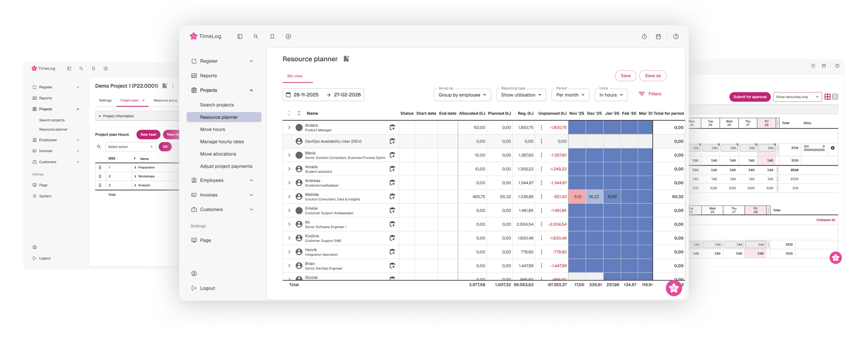Toggle the sidebar panel icon
This screenshot has width=868, height=355.
(240, 36)
